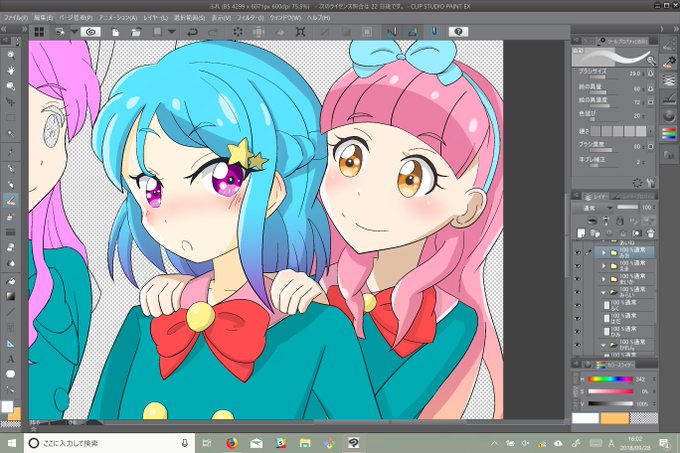Select orange sub color swatch under color sliders
This screenshot has height=453, width=680.
(x=615, y=418)
